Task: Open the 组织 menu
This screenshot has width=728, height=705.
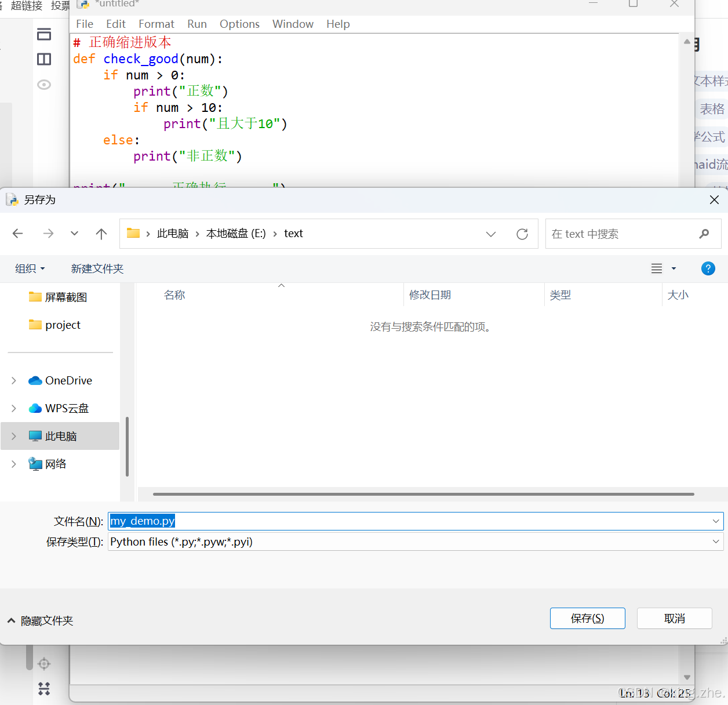Action: click(30, 268)
